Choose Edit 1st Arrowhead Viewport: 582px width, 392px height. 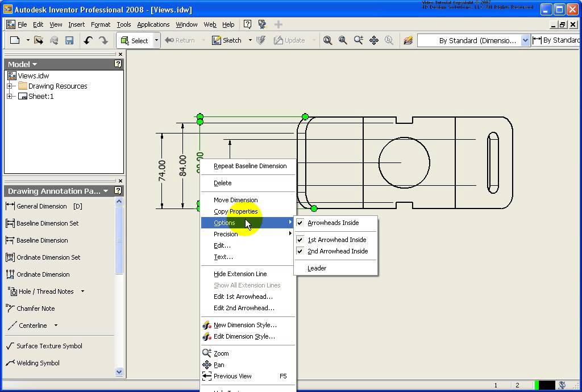point(248,297)
